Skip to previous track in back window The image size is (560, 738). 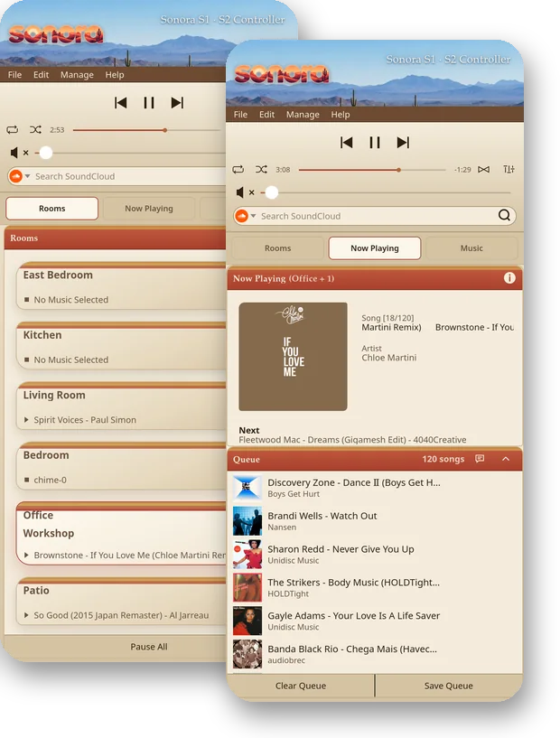[x=120, y=103]
